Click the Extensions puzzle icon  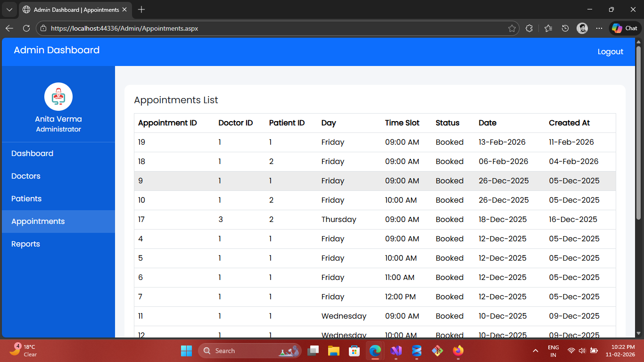(529, 28)
